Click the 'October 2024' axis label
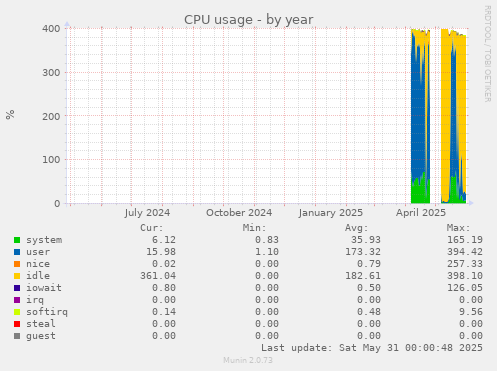 pos(239,213)
